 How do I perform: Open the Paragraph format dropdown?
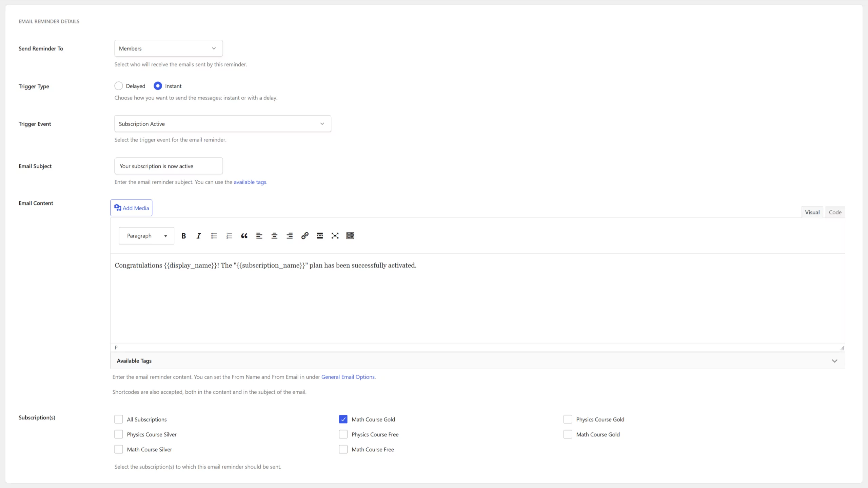[146, 236]
